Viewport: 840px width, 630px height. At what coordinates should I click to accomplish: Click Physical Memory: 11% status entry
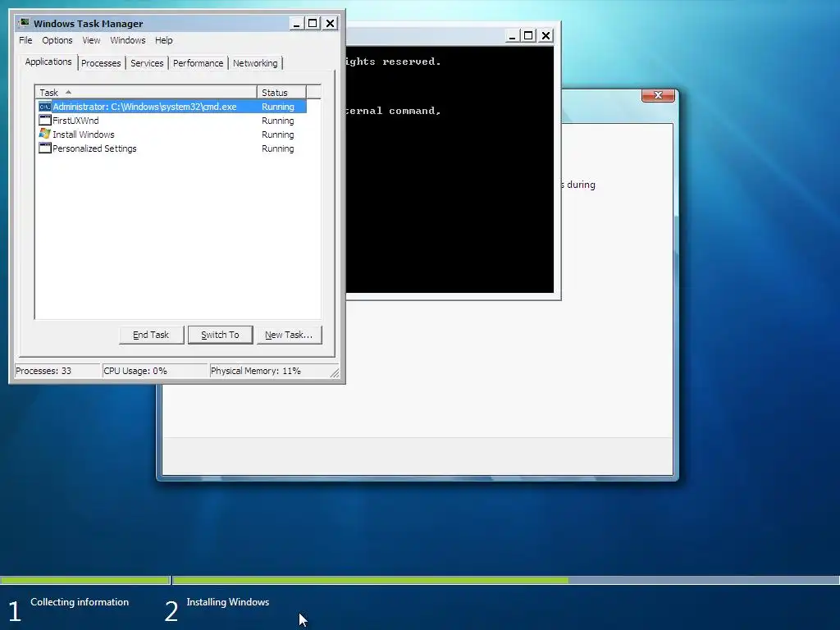point(269,371)
